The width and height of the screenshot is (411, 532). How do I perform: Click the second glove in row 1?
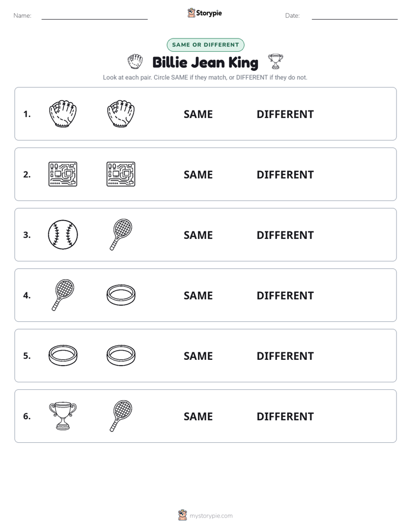tap(121, 113)
